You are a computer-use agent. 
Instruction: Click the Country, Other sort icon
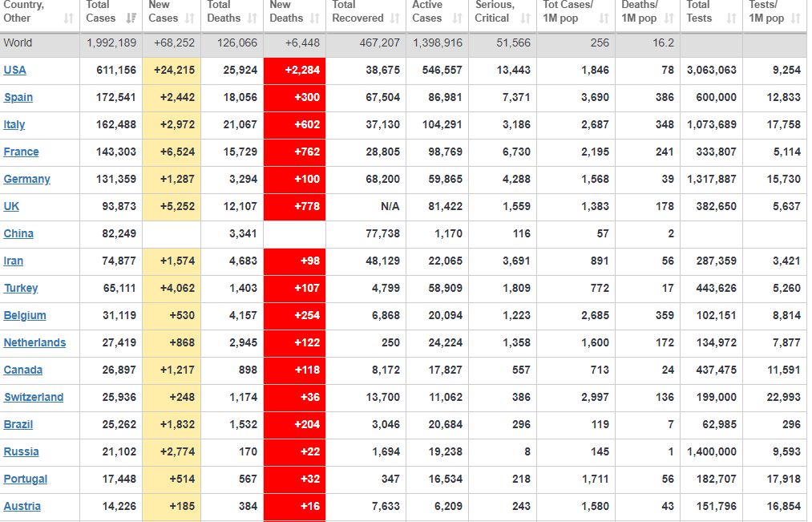coord(69,18)
